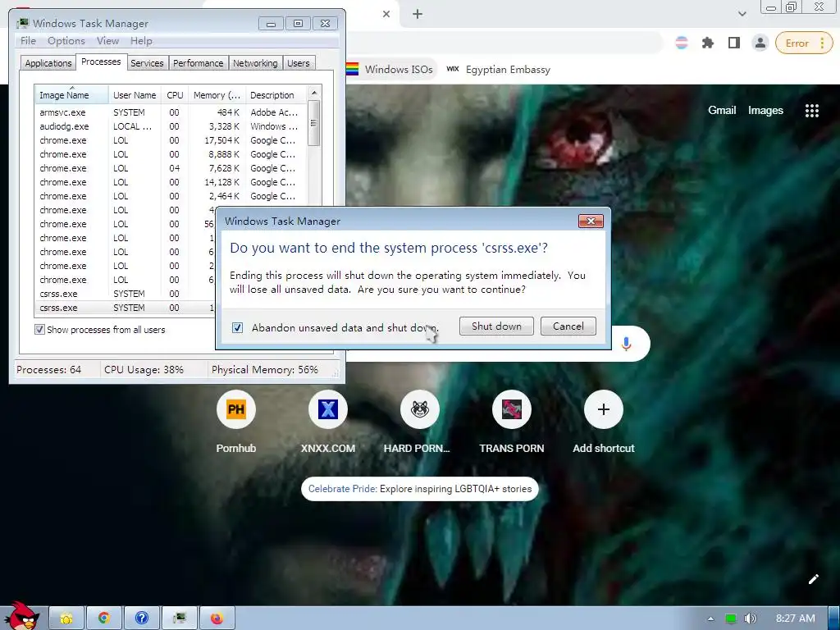Click the volume speaker tray icon
This screenshot has height=630, width=840.
(x=750, y=619)
